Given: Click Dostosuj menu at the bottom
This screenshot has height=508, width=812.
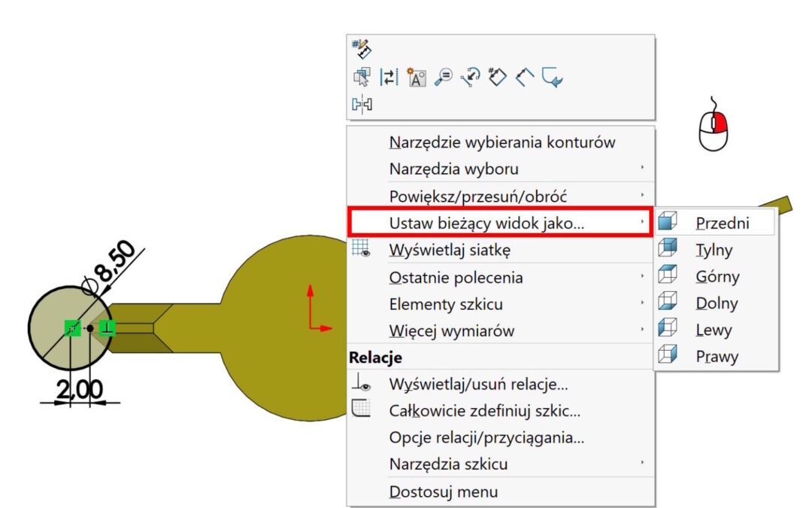Looking at the screenshot, I should [x=443, y=491].
